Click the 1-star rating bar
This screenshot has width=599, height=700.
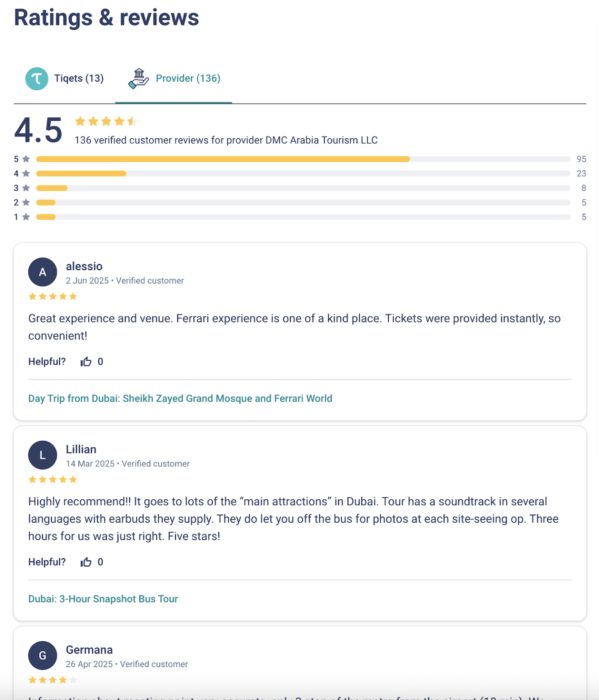tap(303, 217)
